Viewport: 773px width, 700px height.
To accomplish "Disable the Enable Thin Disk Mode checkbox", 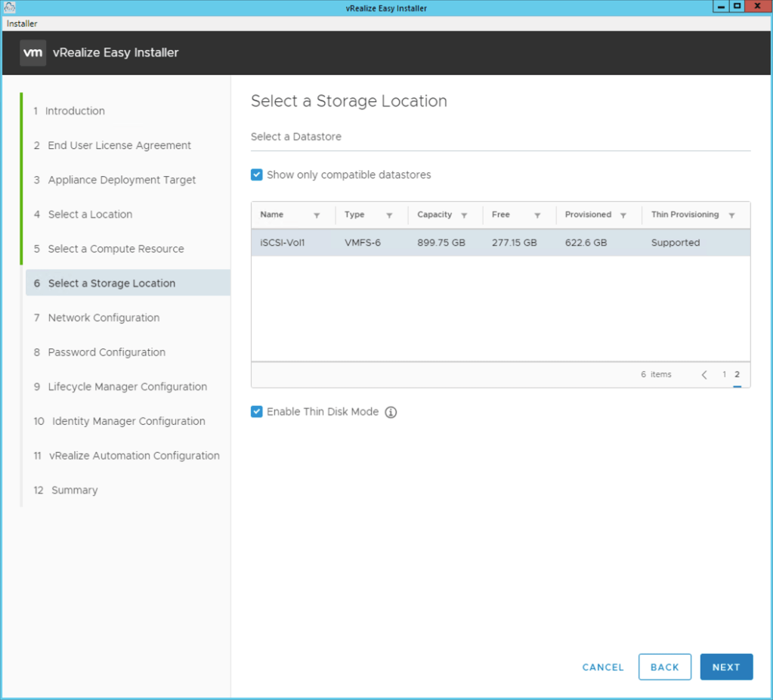I will (257, 412).
